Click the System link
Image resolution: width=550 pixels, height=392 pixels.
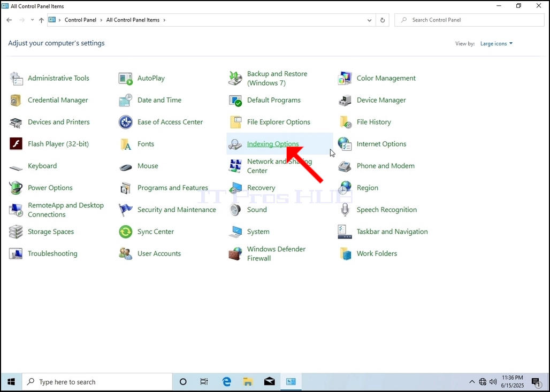click(258, 232)
